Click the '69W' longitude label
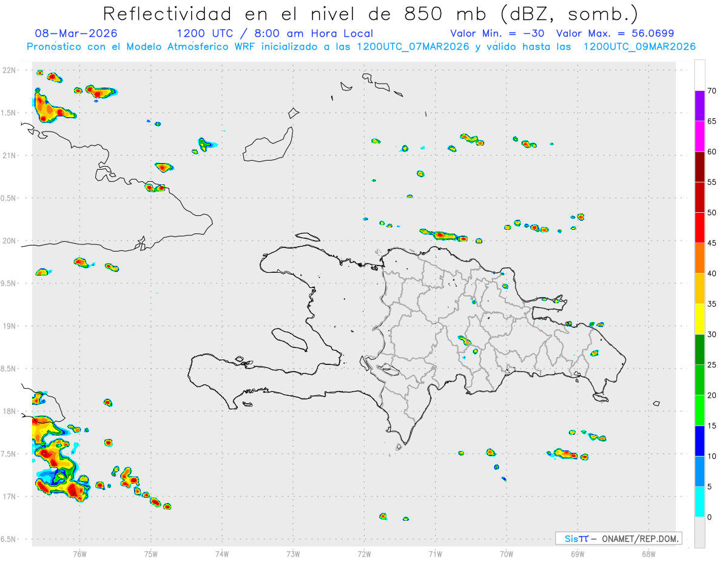 (x=578, y=554)
